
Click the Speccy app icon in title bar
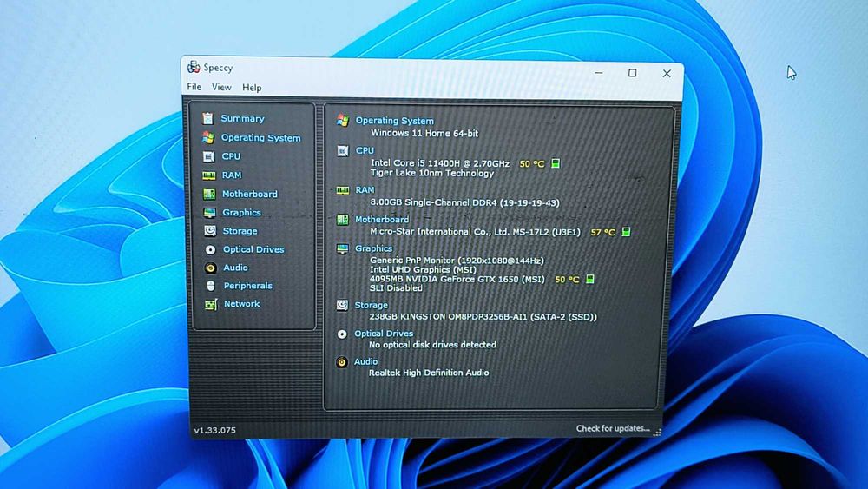(x=194, y=67)
